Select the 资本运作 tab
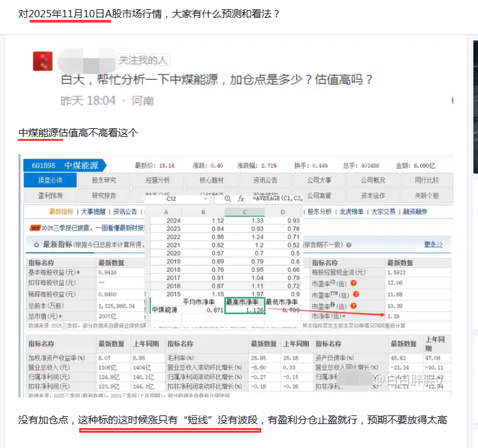This screenshot has height=448, width=478. pyautogui.click(x=373, y=195)
